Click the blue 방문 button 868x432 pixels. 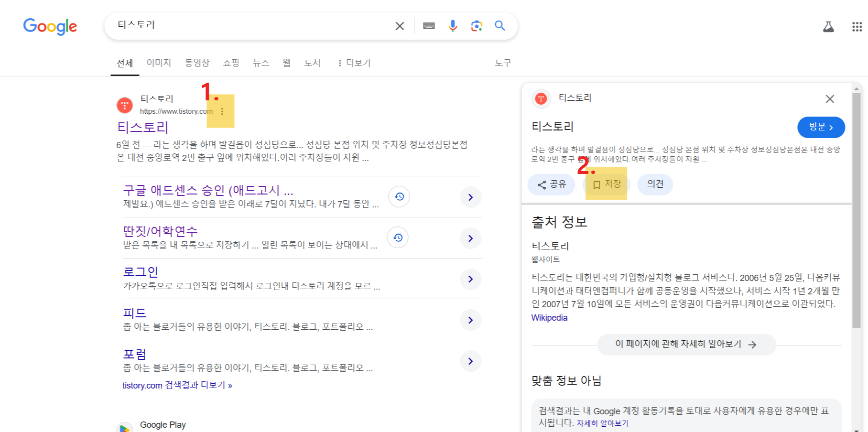(821, 127)
